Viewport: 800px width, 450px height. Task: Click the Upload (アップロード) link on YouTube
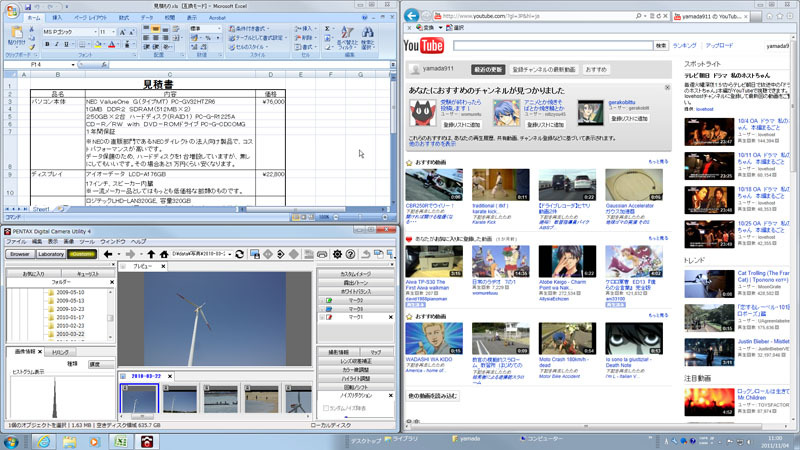[x=719, y=45]
